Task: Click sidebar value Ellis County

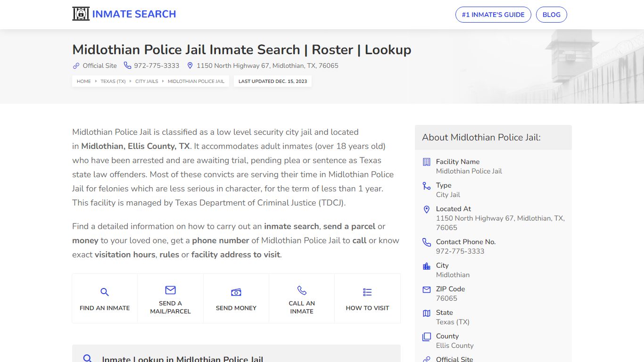Action: point(454,346)
